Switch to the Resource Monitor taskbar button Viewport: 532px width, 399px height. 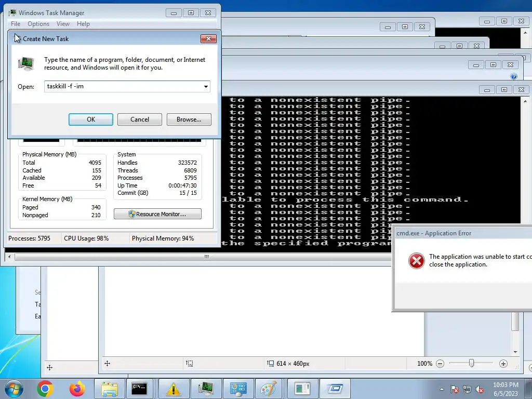click(302, 389)
